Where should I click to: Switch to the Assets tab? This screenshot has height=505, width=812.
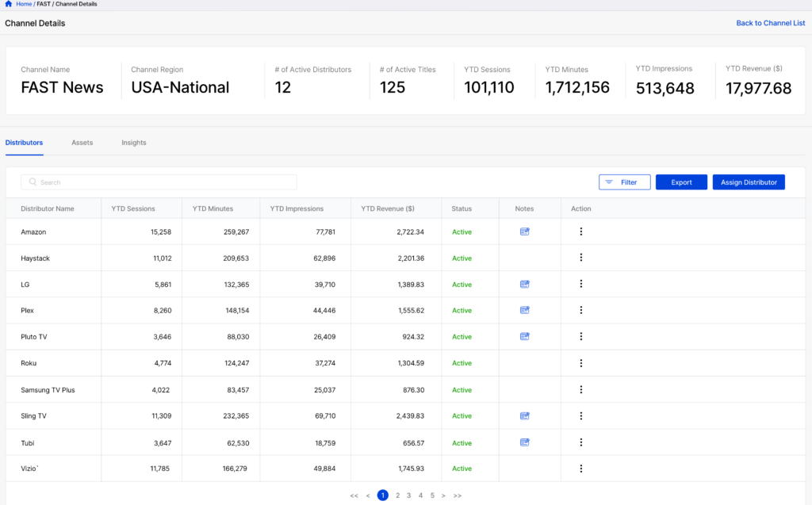82,143
